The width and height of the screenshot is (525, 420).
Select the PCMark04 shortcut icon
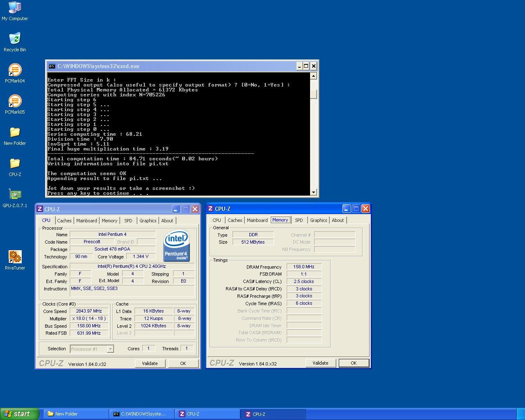pyautogui.click(x=15, y=74)
